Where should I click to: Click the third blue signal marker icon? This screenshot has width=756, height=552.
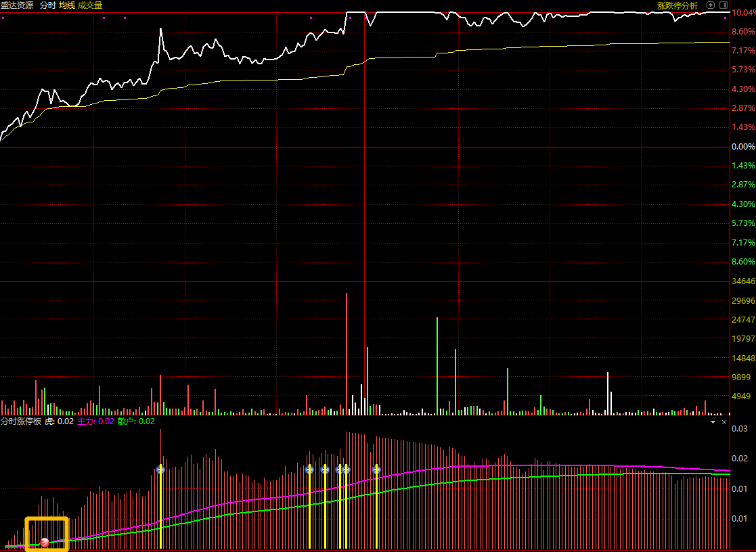point(325,469)
